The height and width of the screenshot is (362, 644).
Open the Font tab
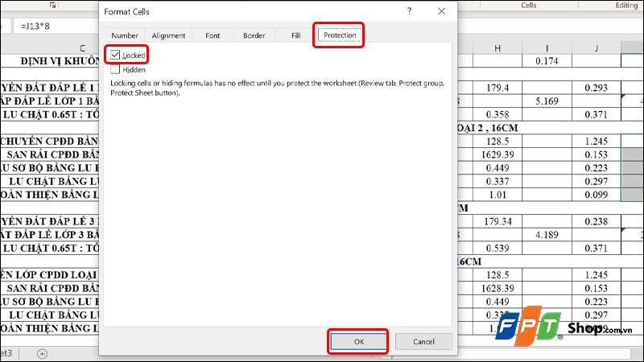tap(213, 35)
